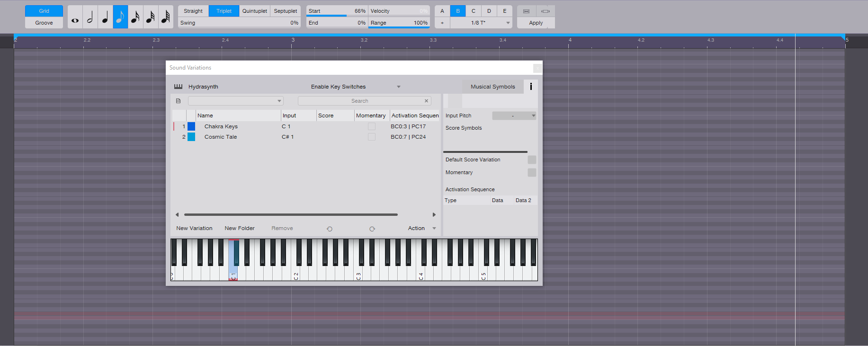Enable Momentary checkbox in side panel
The height and width of the screenshot is (346, 868).
(532, 172)
